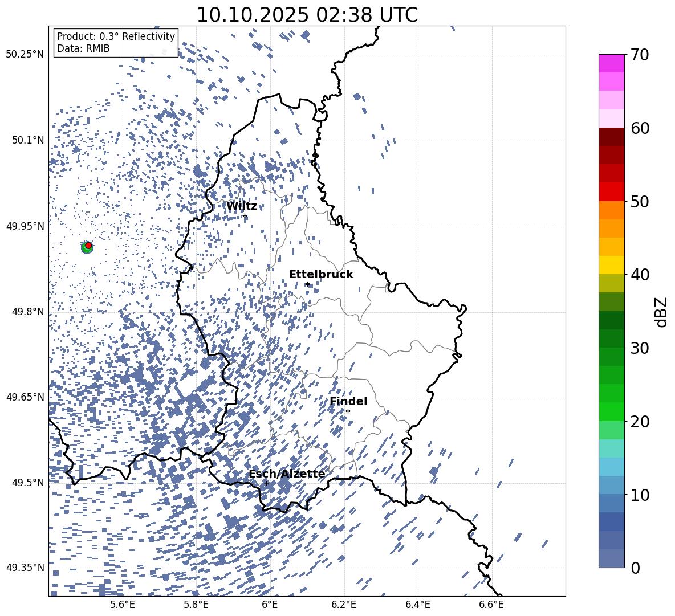Screen dimensions: 675x616
Task: Click the red radar site marker
Action: click(88, 246)
